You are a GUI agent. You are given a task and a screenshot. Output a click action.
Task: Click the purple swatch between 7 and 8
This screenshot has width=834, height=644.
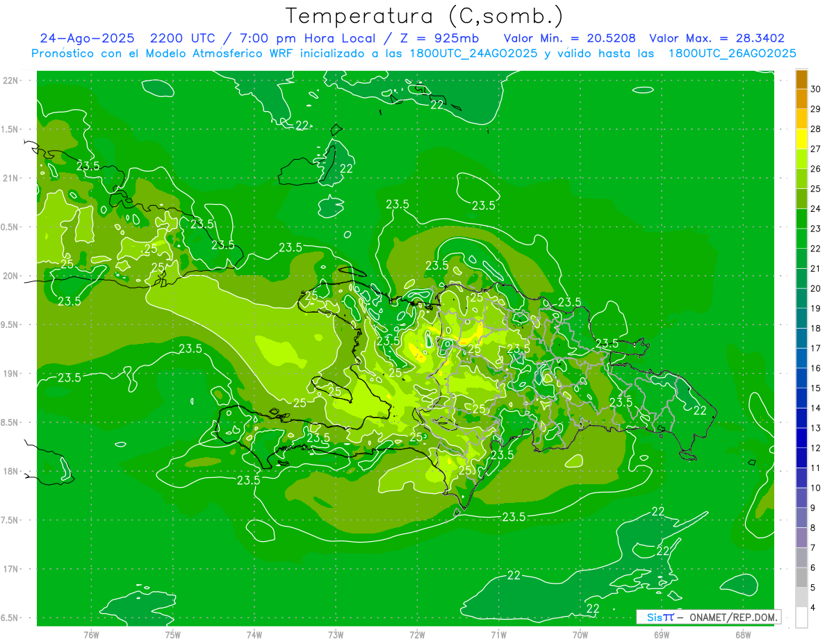coord(801,538)
